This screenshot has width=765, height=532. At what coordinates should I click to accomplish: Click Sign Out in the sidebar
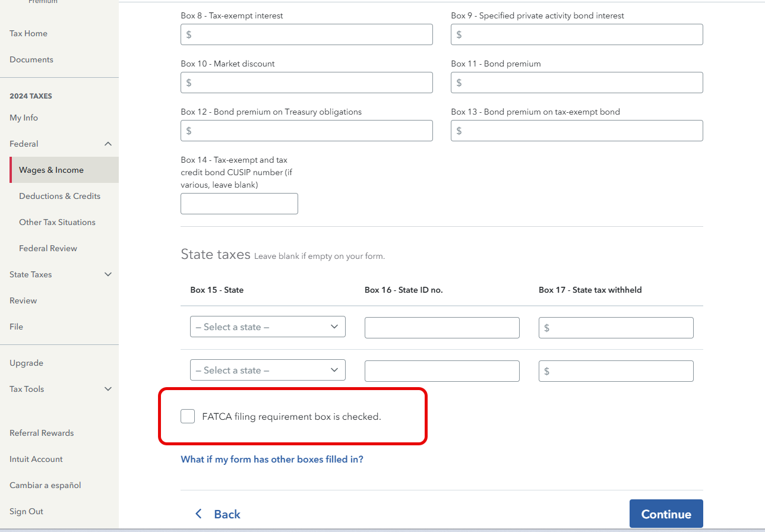tap(26, 511)
